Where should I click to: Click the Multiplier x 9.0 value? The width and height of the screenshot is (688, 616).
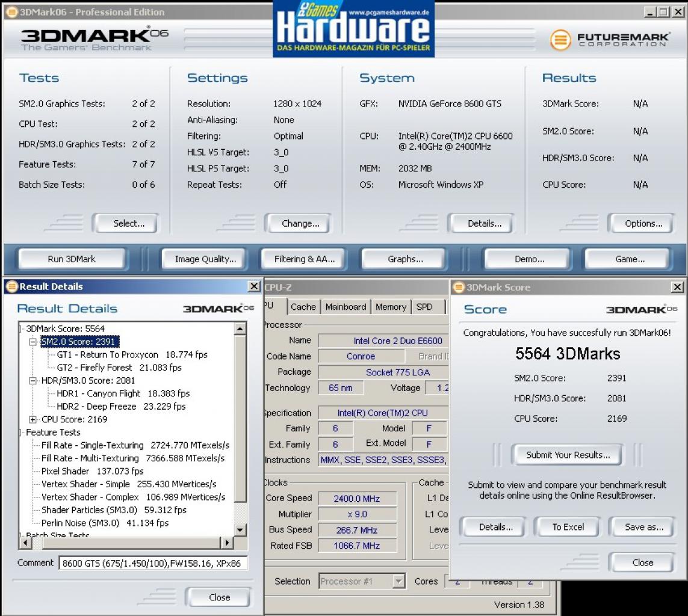(357, 514)
